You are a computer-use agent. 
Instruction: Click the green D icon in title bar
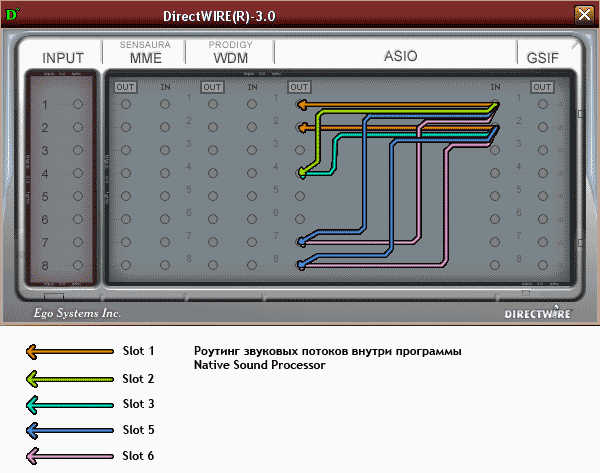[x=12, y=15]
